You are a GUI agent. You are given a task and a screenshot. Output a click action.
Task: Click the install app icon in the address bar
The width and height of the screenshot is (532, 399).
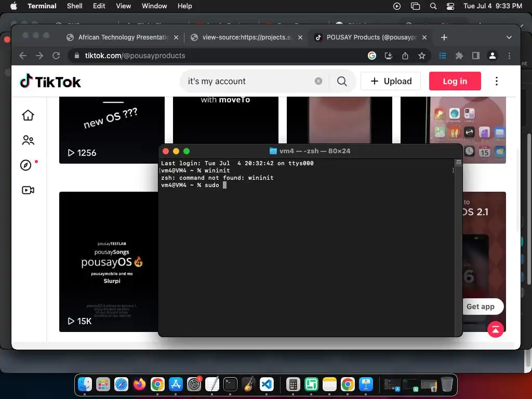[x=389, y=56]
